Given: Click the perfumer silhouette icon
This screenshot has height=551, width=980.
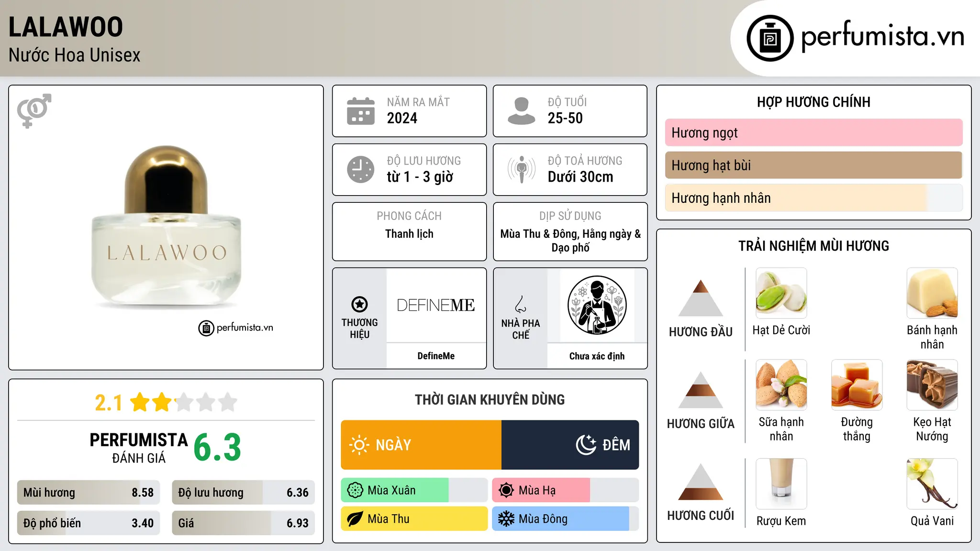Looking at the screenshot, I should coord(597,305).
